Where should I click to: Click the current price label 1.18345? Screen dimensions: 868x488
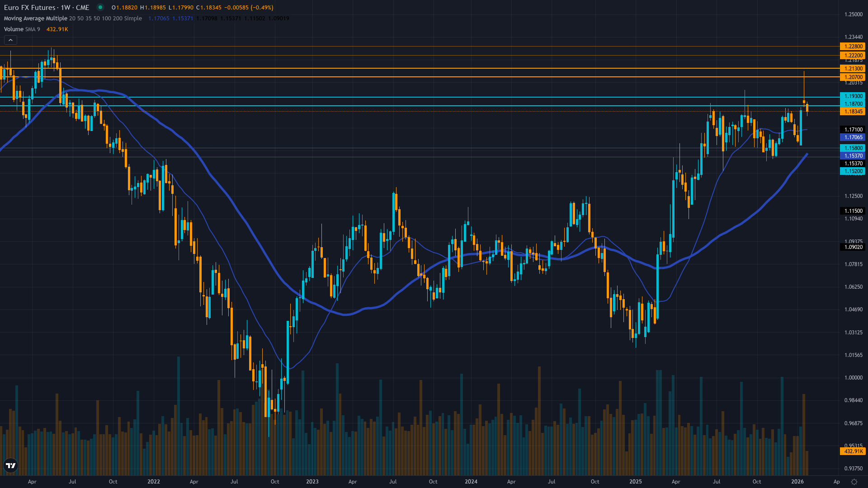click(x=853, y=112)
